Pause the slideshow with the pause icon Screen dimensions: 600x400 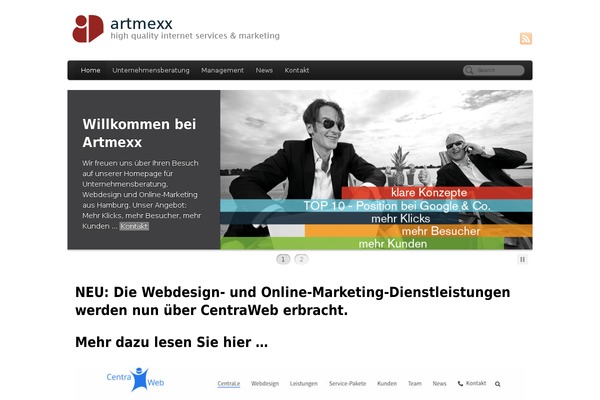pyautogui.click(x=522, y=260)
